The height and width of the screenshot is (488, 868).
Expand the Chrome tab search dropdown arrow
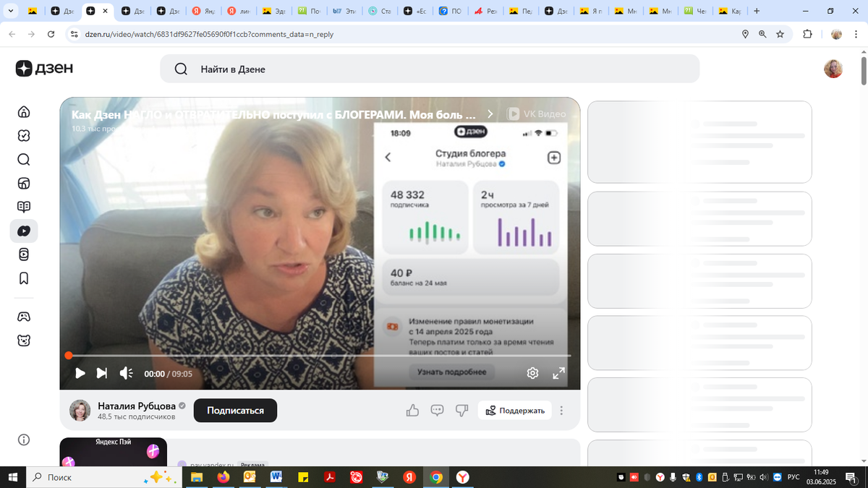click(11, 11)
